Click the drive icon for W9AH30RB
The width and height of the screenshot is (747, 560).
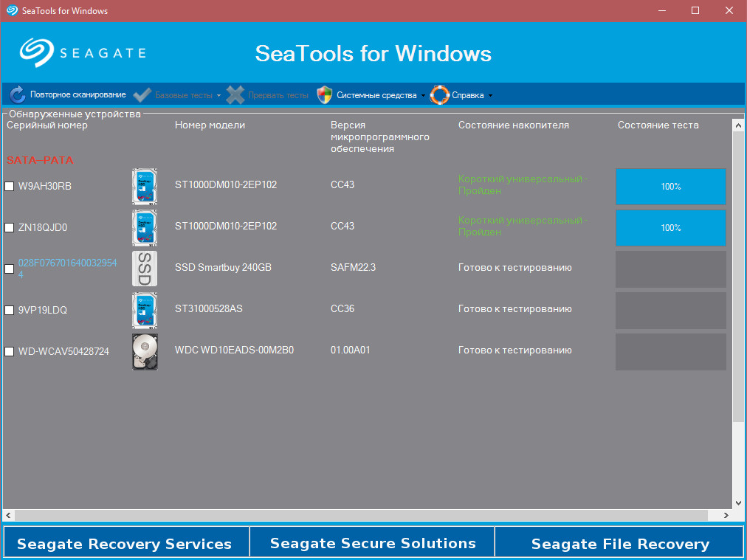tap(145, 186)
